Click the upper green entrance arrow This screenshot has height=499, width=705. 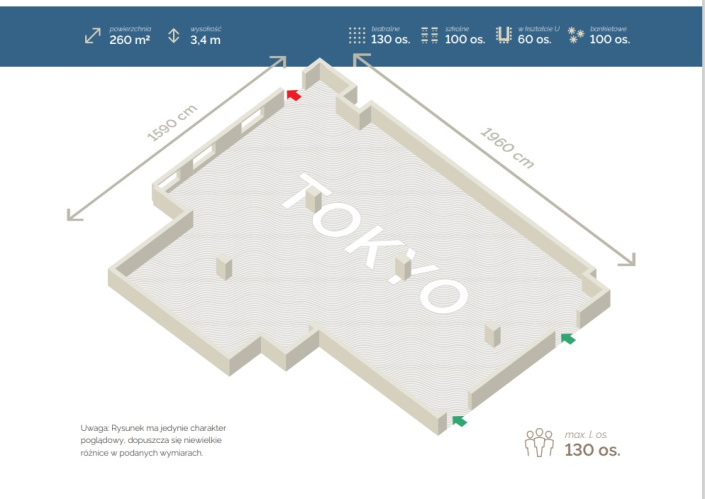click(x=568, y=339)
